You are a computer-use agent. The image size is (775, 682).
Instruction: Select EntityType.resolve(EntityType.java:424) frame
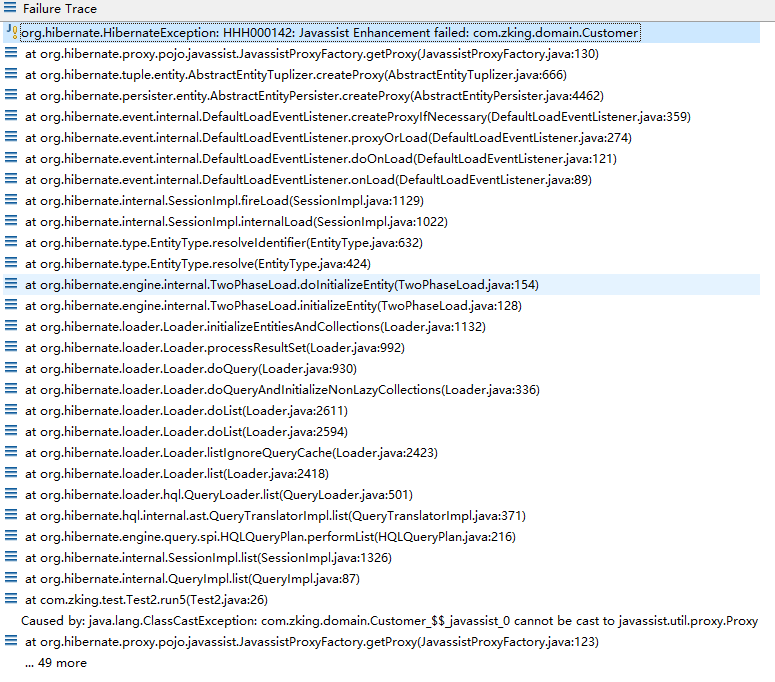[198, 264]
